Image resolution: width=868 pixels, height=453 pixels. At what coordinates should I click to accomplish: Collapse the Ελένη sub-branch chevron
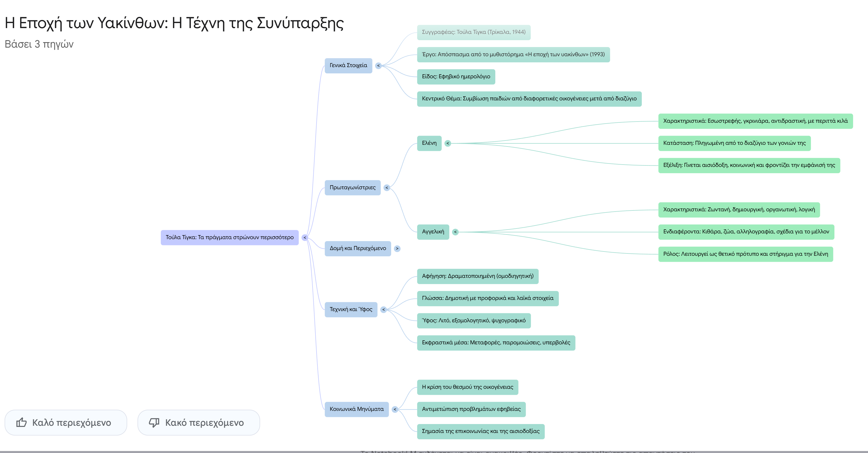point(448,143)
